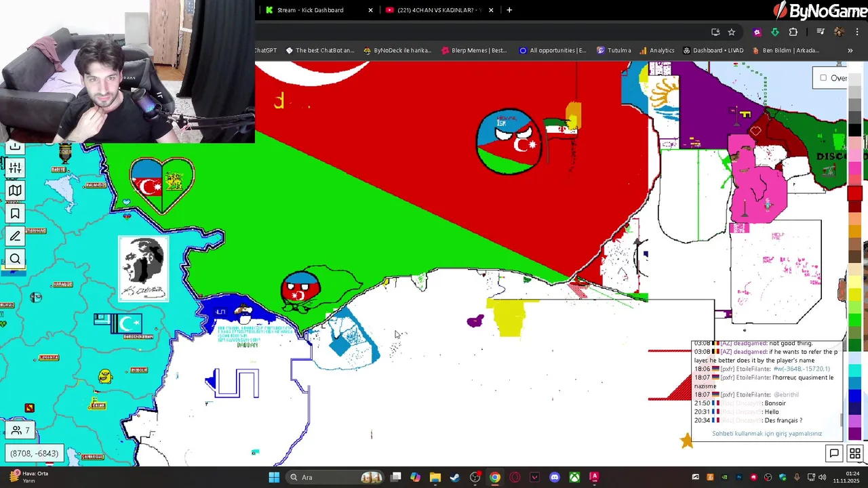Viewport: 868px width, 488px height.
Task: Pick the selected red color swatch
Action: (x=855, y=194)
